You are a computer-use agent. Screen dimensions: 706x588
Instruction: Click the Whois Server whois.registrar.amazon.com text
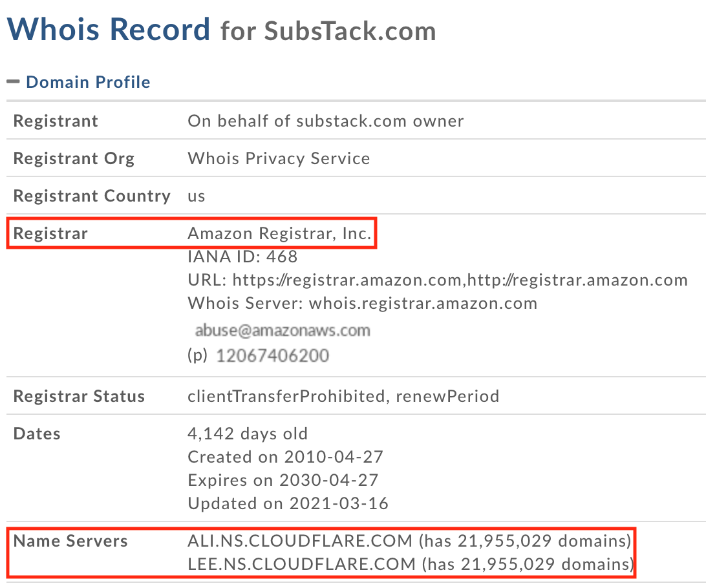pos(362,303)
